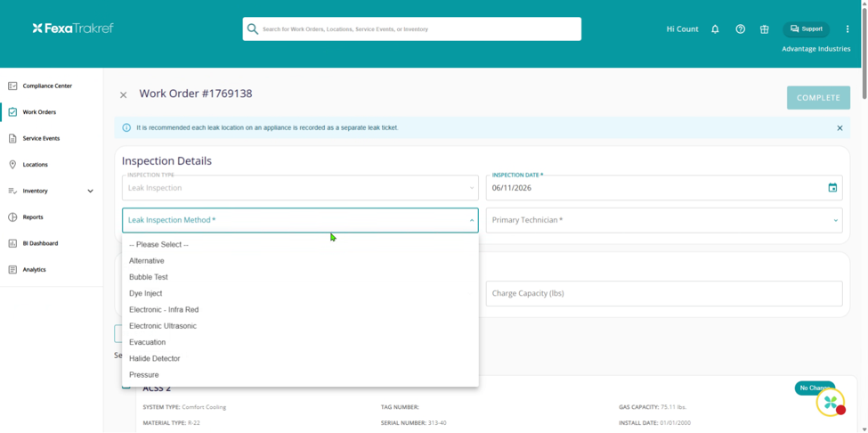Open the inspection date calendar icon
The width and height of the screenshot is (868, 433).
[x=832, y=188]
